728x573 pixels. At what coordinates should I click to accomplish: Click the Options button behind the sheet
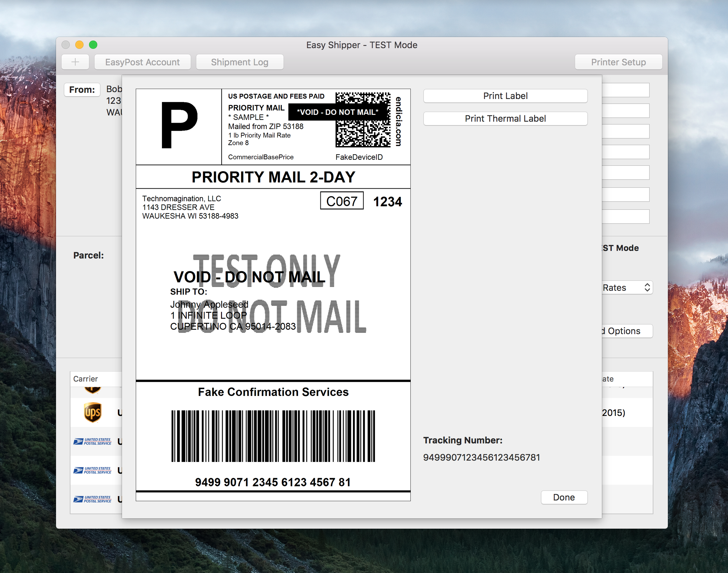(x=627, y=331)
